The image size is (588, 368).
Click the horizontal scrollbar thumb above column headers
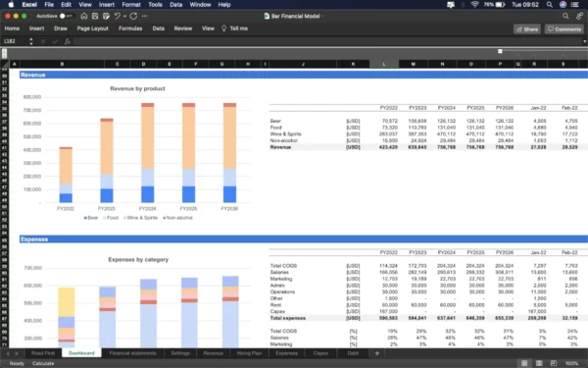tap(500, 51)
